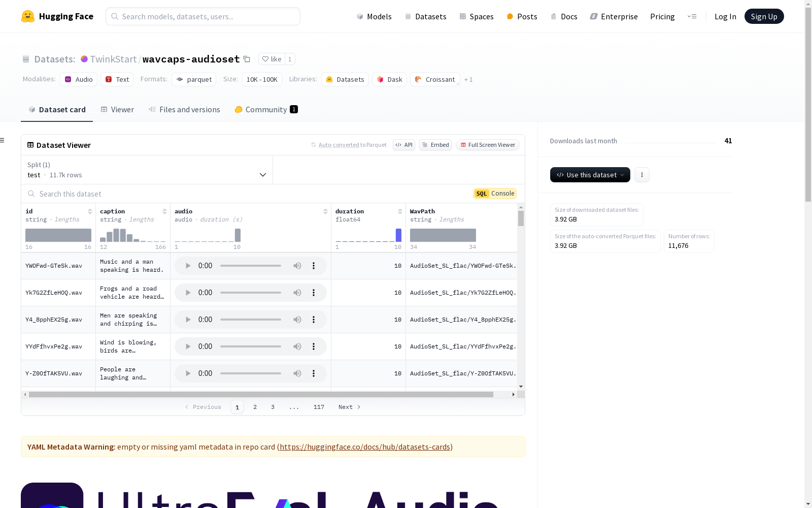Image resolution: width=812 pixels, height=508 pixels.
Task: Seek audio slider in YWOFwd-GTeSk.wav row
Action: [x=251, y=266]
